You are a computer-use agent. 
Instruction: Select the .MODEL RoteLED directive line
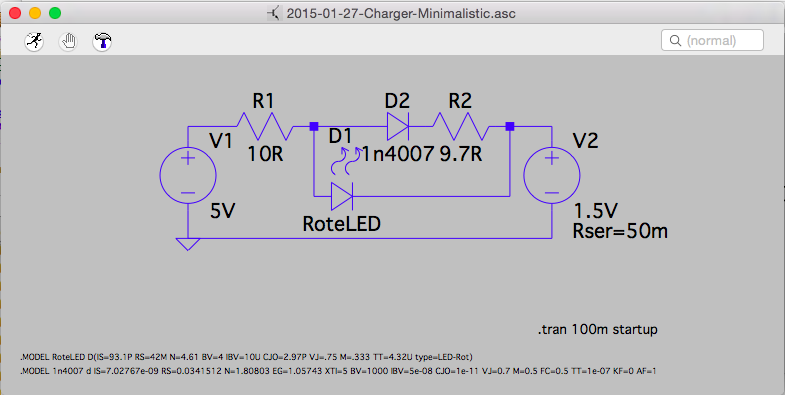point(246,357)
